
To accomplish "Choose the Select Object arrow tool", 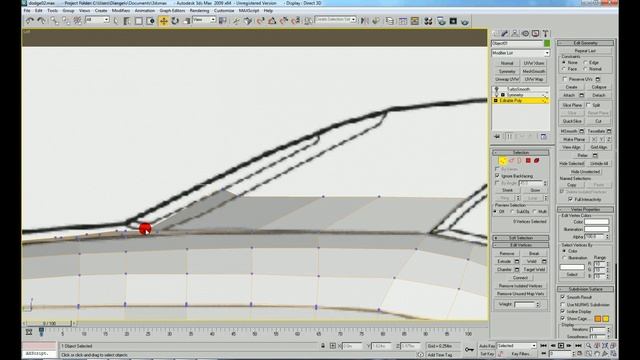I will (x=116, y=21).
